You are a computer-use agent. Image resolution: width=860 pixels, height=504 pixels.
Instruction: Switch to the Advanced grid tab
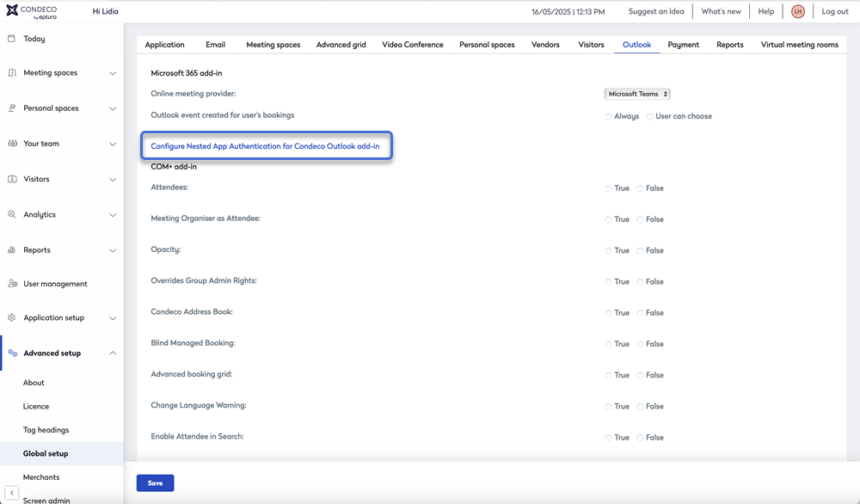[x=341, y=45]
